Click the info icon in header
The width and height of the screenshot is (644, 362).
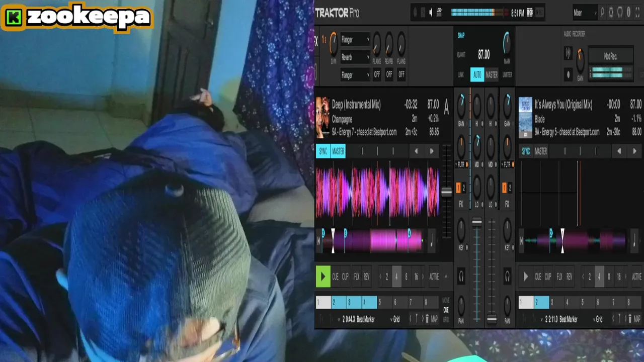click(x=628, y=13)
